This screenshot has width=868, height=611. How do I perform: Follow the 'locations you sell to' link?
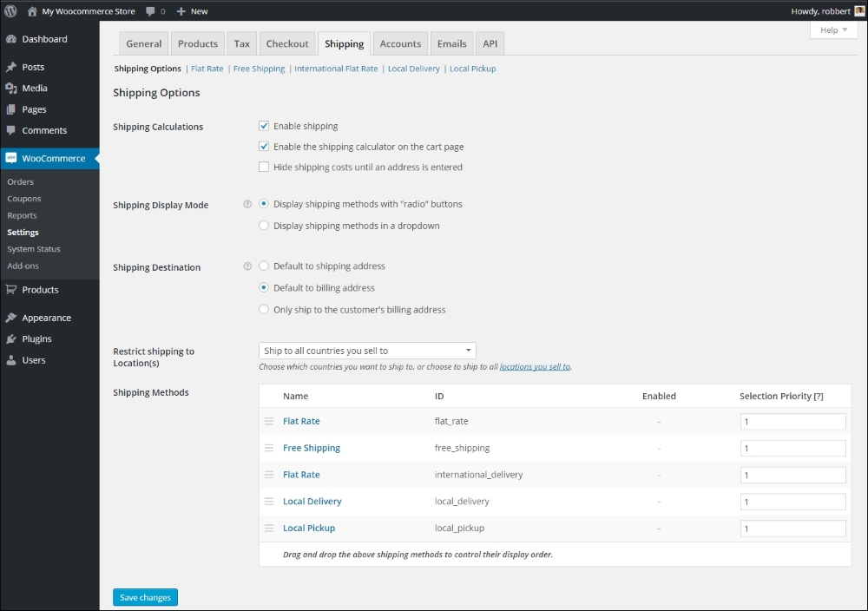click(535, 367)
